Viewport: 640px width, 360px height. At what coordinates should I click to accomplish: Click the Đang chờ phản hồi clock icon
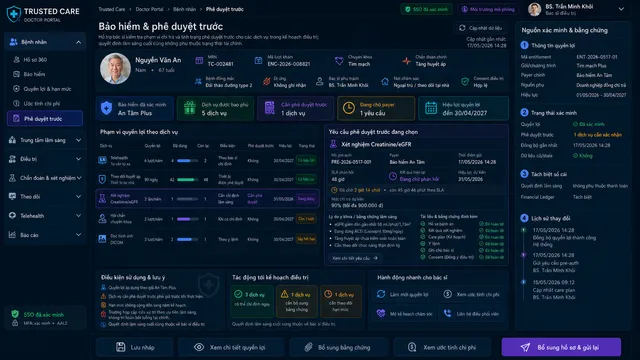tap(393, 176)
